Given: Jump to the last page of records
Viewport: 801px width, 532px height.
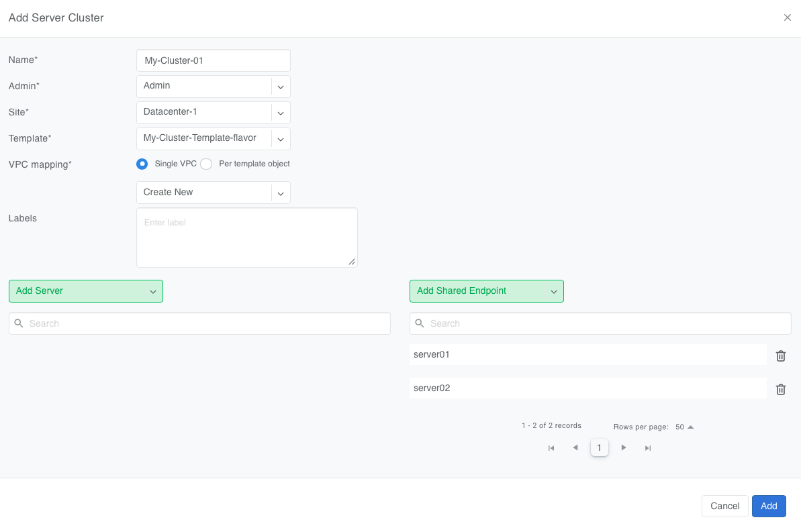Looking at the screenshot, I should click(x=648, y=448).
